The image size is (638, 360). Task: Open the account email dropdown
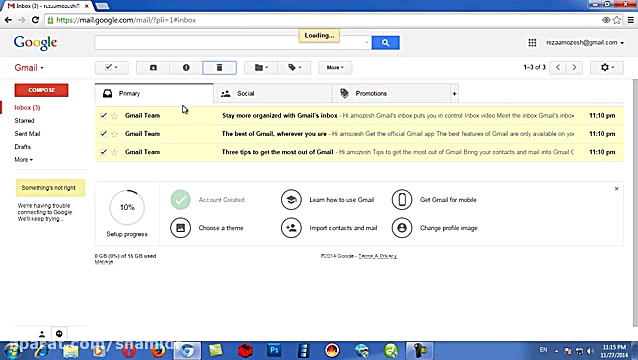[x=585, y=43]
